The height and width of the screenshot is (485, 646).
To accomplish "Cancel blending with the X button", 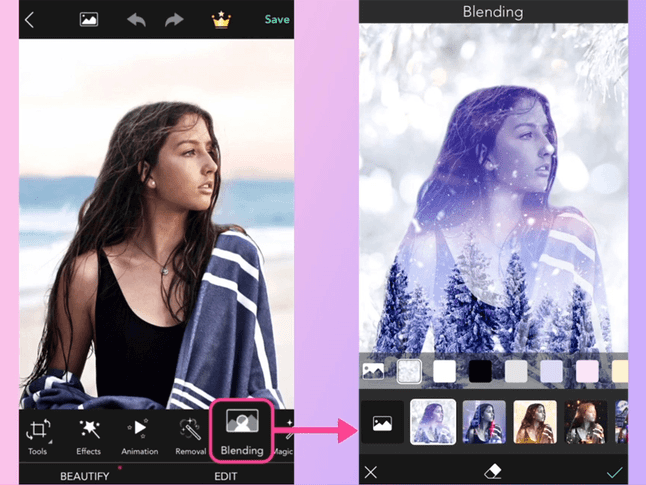I will tap(371, 472).
